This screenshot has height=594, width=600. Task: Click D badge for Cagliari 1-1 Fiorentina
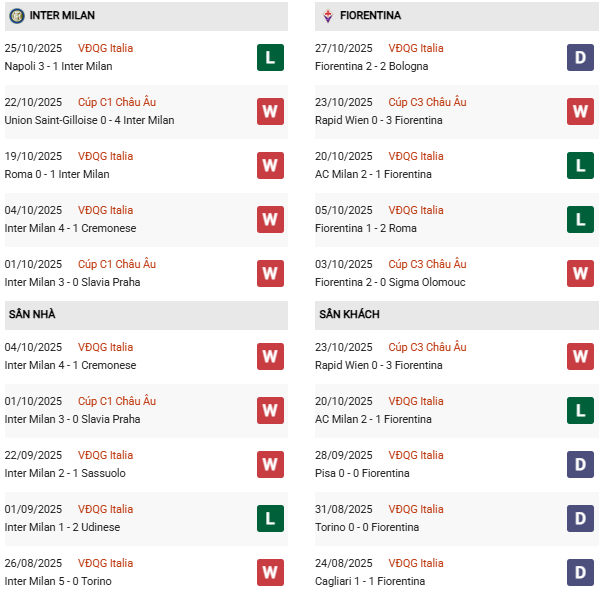pos(580,572)
